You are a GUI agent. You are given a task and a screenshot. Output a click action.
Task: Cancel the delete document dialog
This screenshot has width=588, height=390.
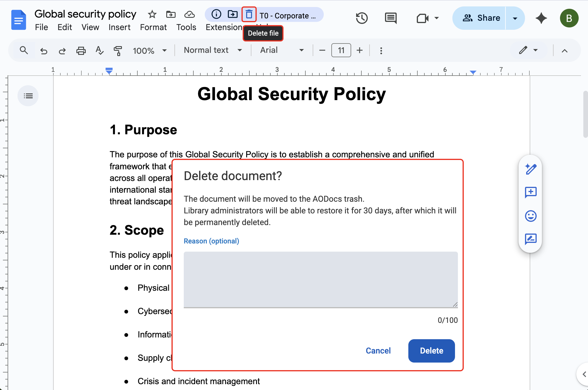click(378, 351)
